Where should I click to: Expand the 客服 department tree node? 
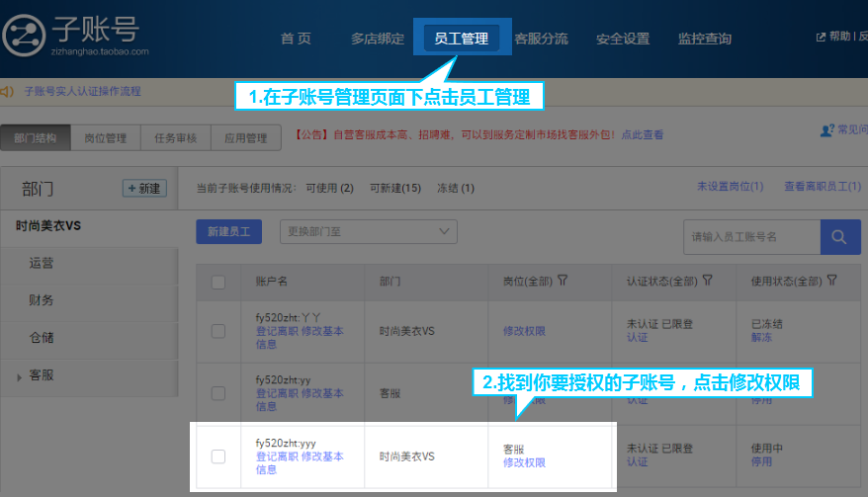click(19, 376)
